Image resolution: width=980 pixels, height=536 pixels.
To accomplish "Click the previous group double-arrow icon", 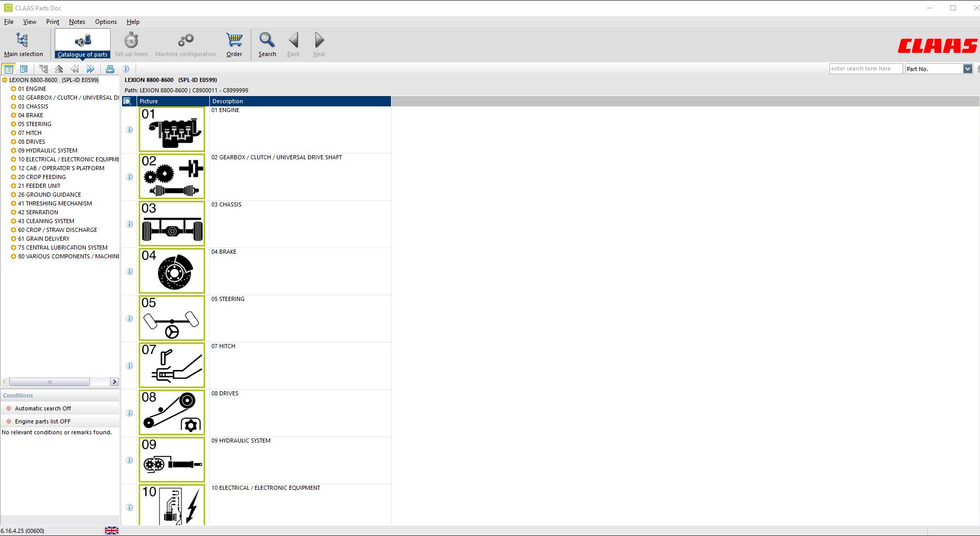I will pyautogui.click(x=75, y=69).
